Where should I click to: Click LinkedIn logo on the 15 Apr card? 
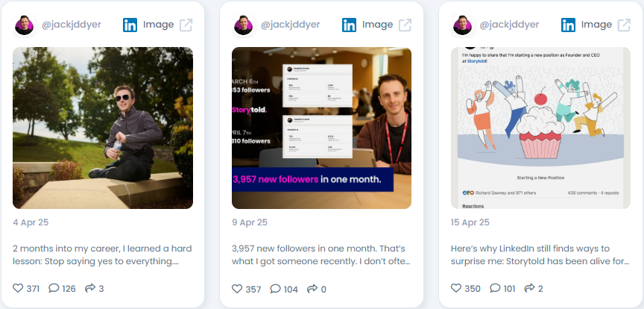(x=569, y=25)
